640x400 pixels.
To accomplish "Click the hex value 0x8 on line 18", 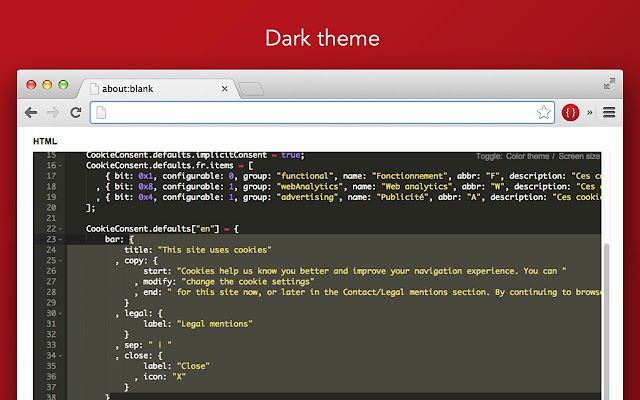I will pos(146,187).
